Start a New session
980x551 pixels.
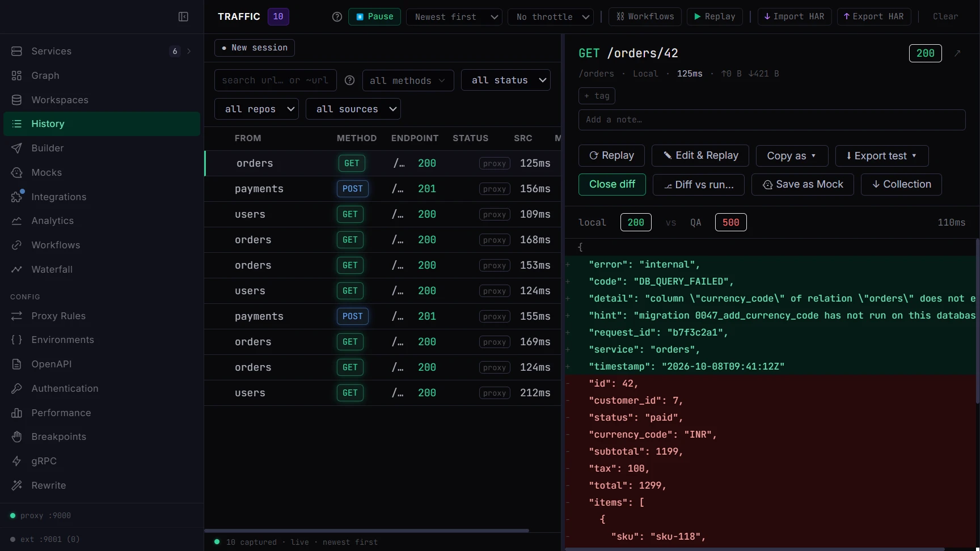tap(254, 48)
